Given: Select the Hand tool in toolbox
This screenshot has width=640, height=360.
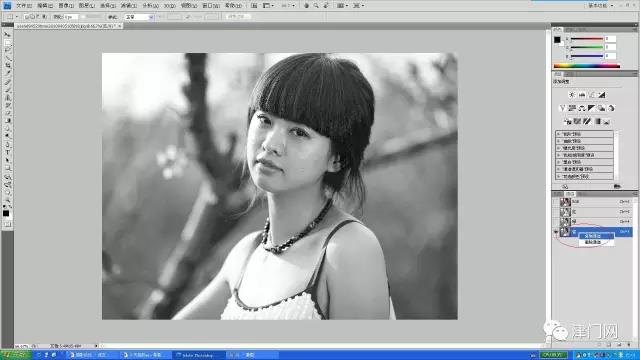Looking at the screenshot, I should pos(7,193).
